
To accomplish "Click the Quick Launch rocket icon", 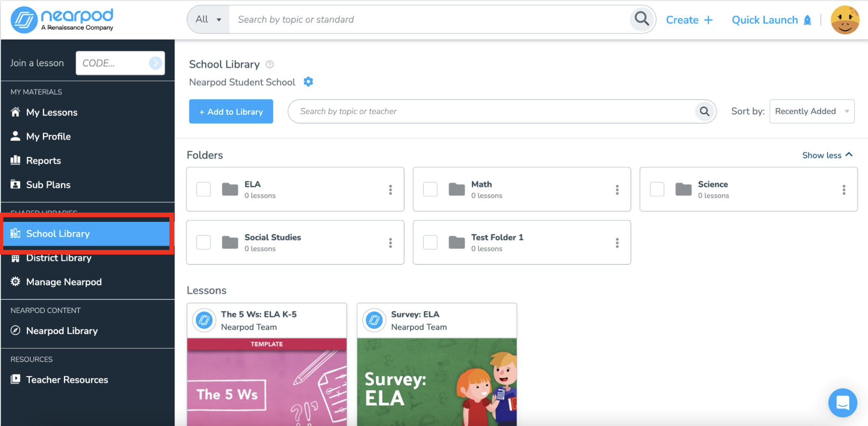I will (807, 20).
